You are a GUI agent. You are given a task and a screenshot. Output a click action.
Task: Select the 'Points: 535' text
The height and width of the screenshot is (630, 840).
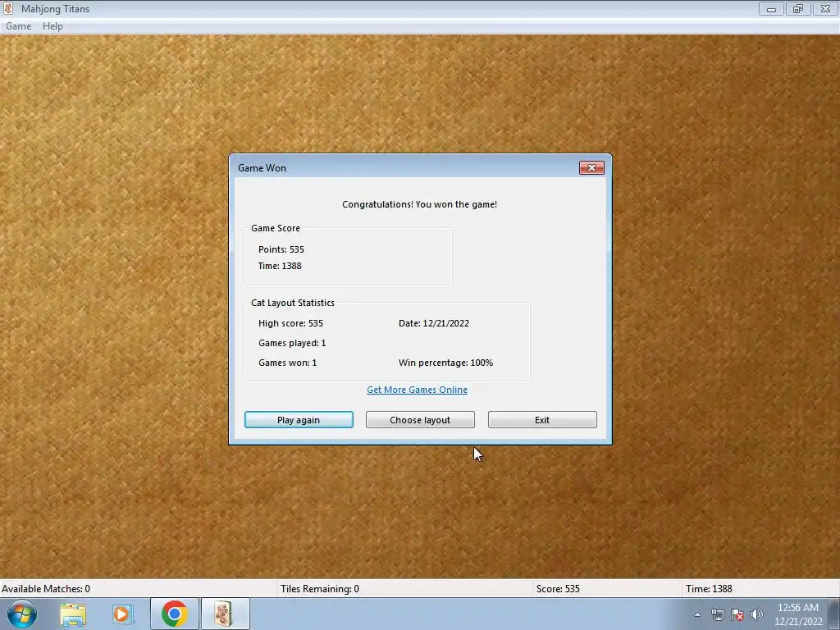tap(281, 249)
